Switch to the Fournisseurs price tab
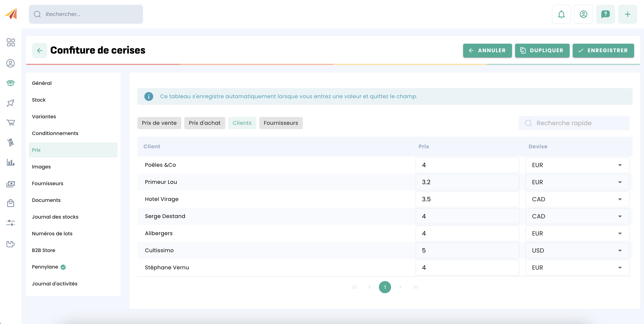The height and width of the screenshot is (324, 644). (x=281, y=123)
